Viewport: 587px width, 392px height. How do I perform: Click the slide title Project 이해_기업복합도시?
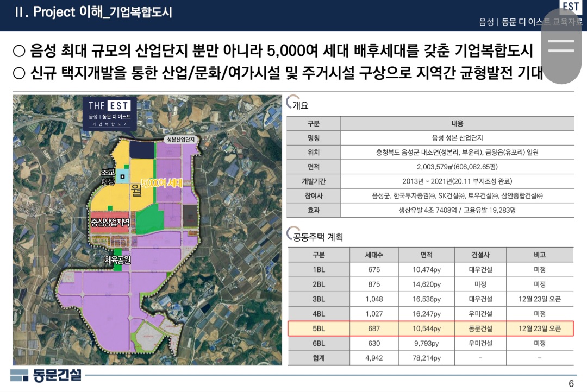pyautogui.click(x=93, y=12)
